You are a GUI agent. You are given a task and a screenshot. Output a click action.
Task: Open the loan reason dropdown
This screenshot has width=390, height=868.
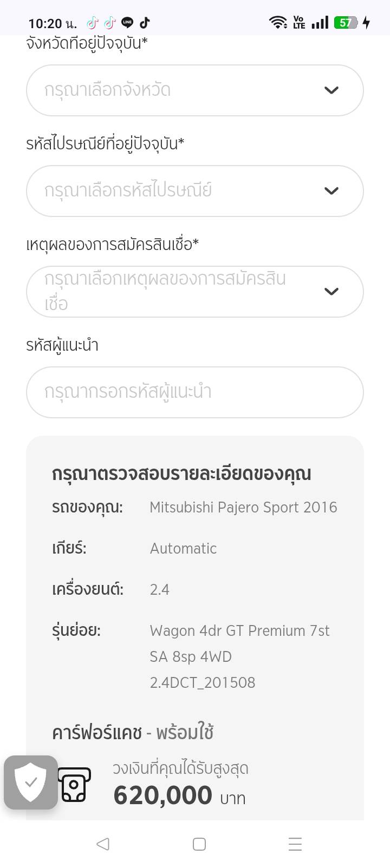(179, 292)
